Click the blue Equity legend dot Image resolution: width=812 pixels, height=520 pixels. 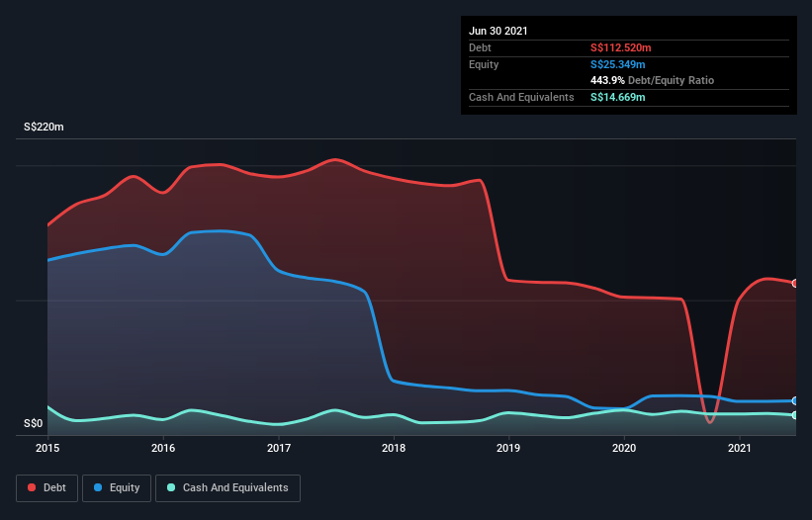point(98,487)
